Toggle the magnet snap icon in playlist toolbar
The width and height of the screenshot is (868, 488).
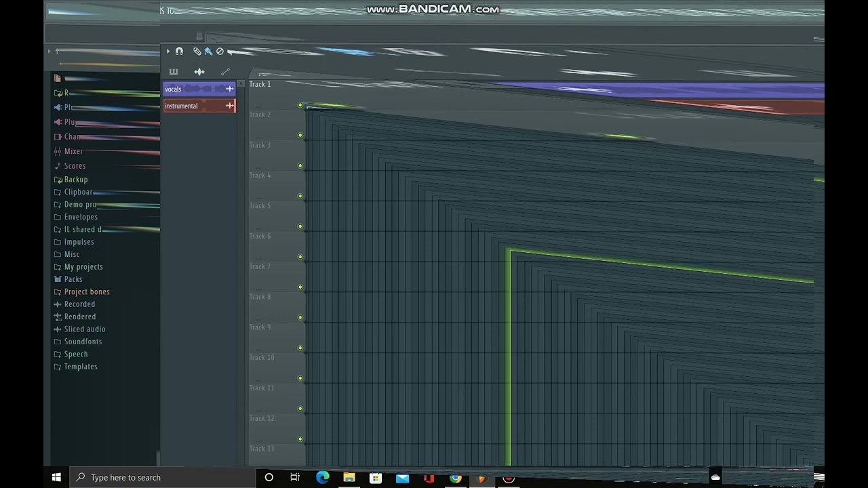pyautogui.click(x=179, y=51)
